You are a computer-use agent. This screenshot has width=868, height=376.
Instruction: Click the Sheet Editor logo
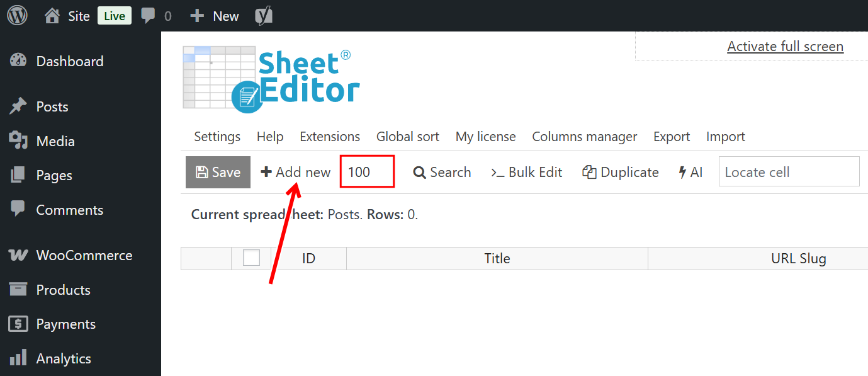(271, 80)
